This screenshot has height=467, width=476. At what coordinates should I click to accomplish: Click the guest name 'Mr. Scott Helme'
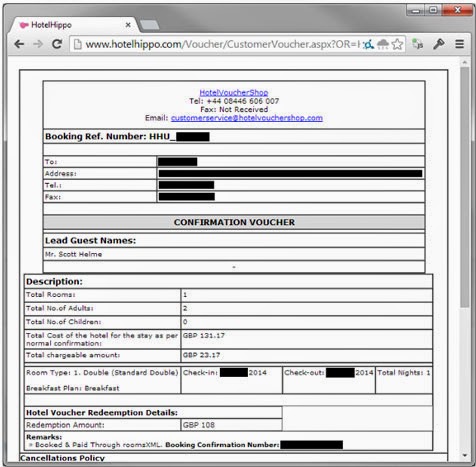coord(73,254)
